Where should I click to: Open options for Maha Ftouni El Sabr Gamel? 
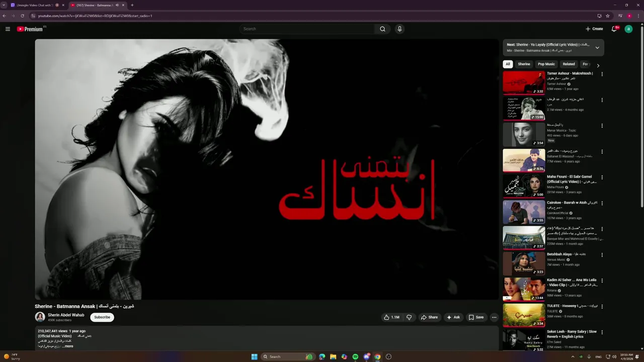click(602, 177)
